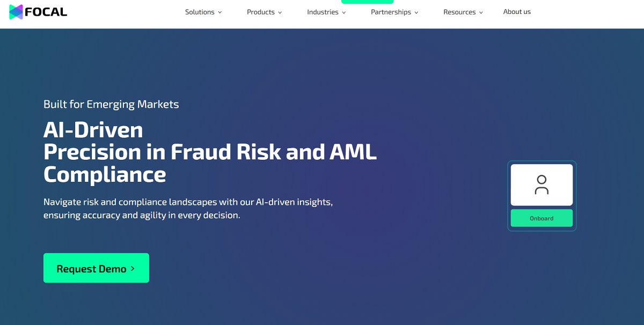Open the Resources menu

(x=459, y=12)
